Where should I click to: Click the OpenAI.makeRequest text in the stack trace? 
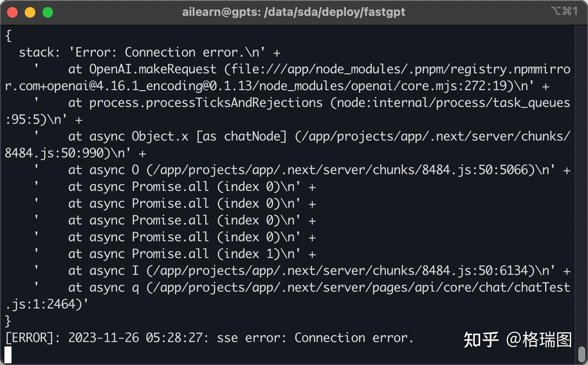(x=153, y=69)
